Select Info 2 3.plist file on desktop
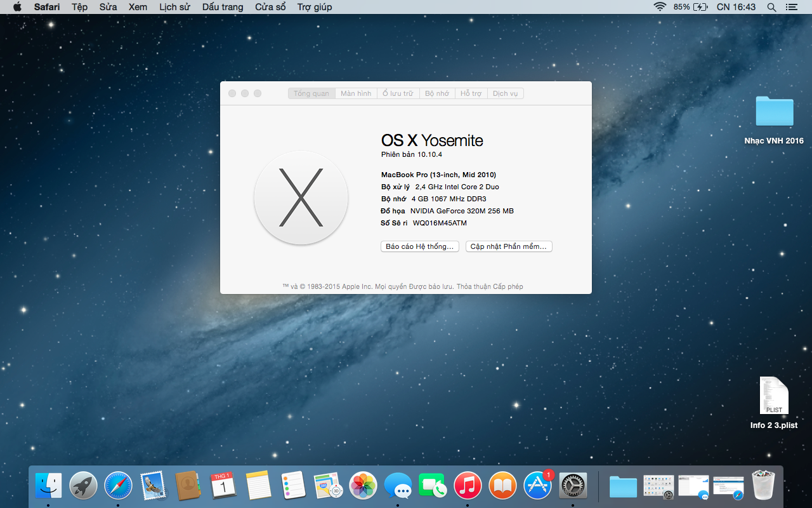 pyautogui.click(x=774, y=403)
